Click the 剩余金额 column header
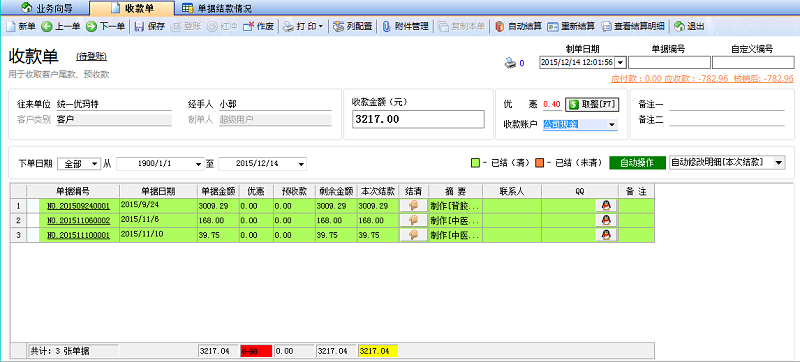 (336, 191)
